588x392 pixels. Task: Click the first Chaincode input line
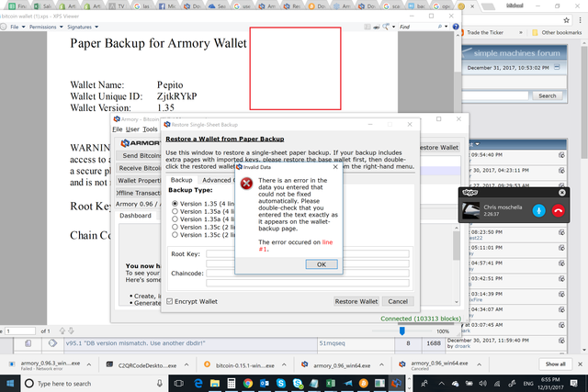(x=308, y=274)
